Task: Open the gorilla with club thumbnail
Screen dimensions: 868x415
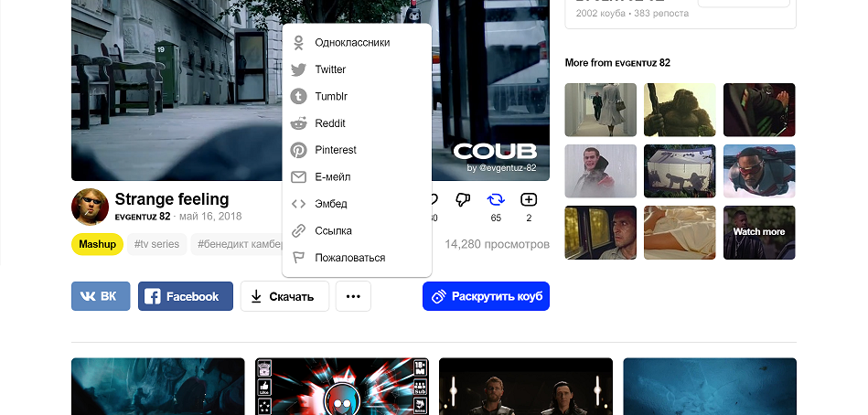Action: pyautogui.click(x=680, y=110)
